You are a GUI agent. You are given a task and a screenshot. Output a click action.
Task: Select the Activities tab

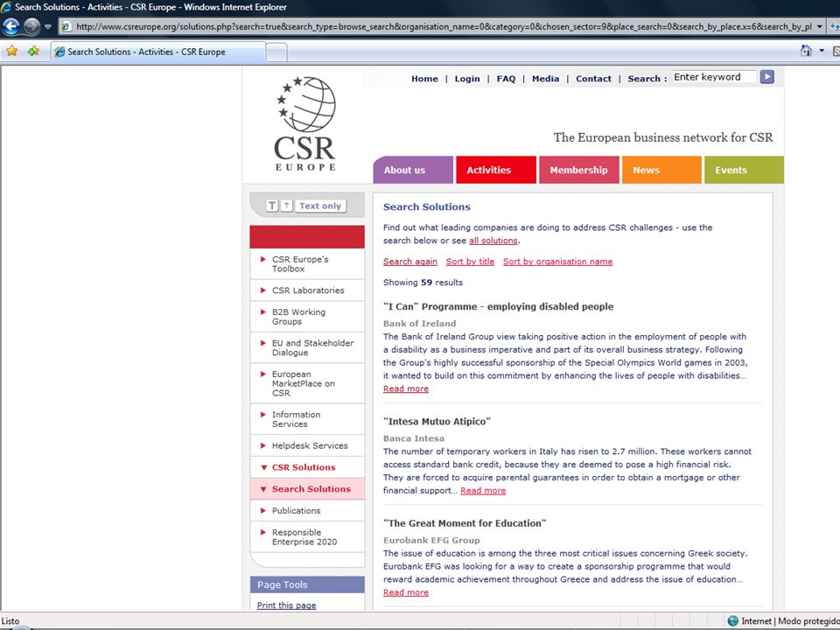click(x=496, y=170)
